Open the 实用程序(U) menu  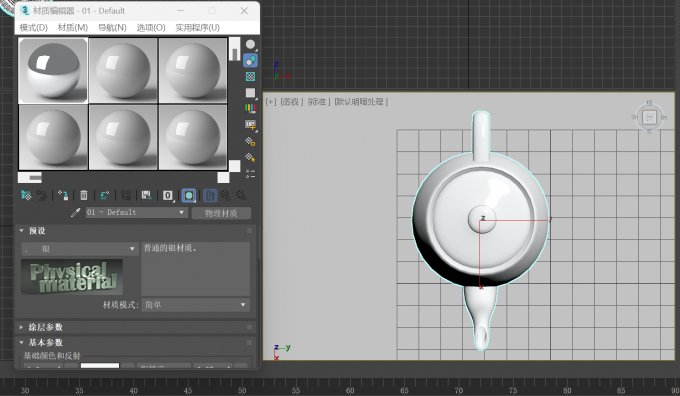(x=197, y=27)
